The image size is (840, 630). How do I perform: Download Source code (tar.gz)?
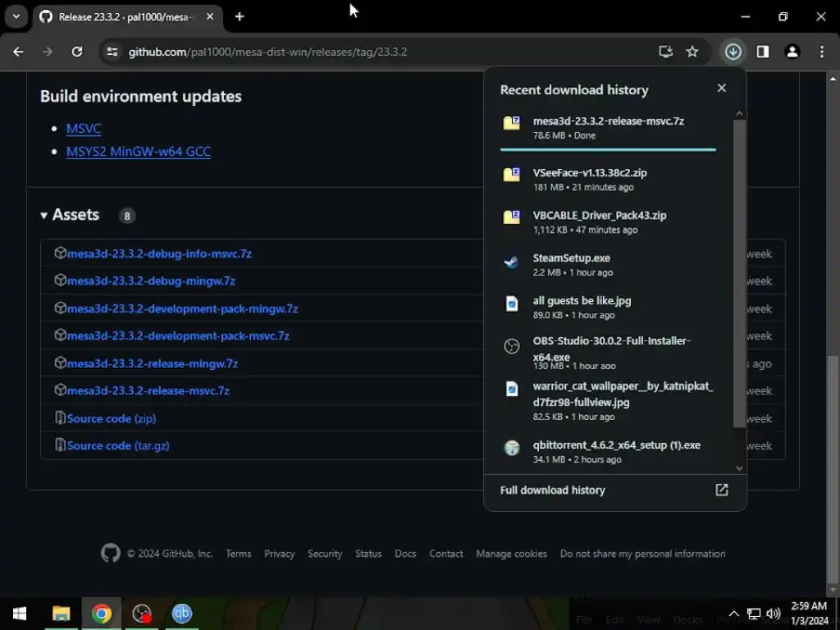click(118, 445)
